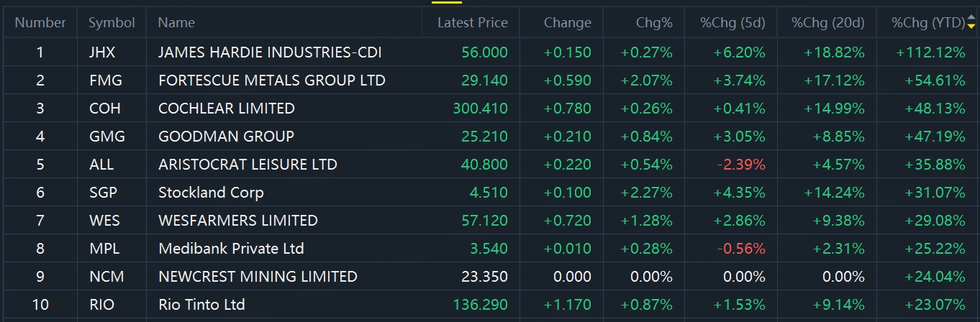Select the Rio Tinto Ltd row
980x322 pixels.
click(490, 305)
